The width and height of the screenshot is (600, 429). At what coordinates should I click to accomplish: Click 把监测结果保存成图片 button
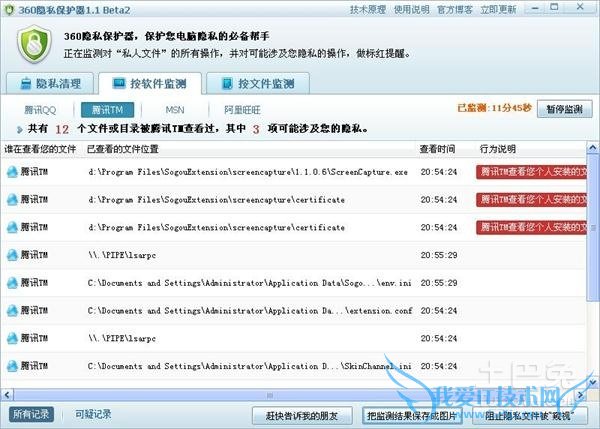click(412, 416)
